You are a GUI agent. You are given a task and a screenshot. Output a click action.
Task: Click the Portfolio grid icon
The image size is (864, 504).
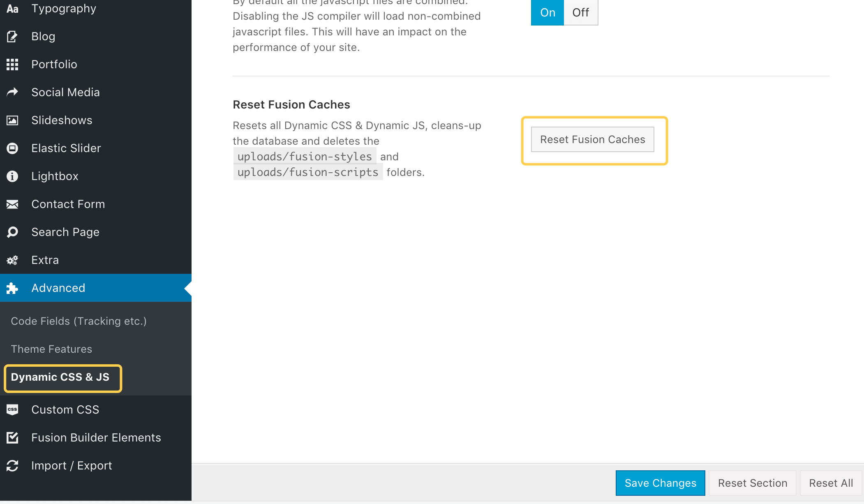[12, 65]
